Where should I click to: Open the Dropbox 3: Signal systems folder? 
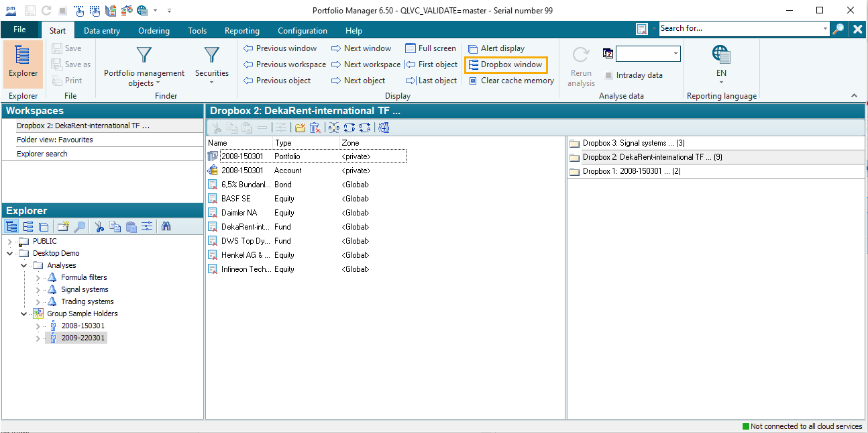(x=624, y=143)
